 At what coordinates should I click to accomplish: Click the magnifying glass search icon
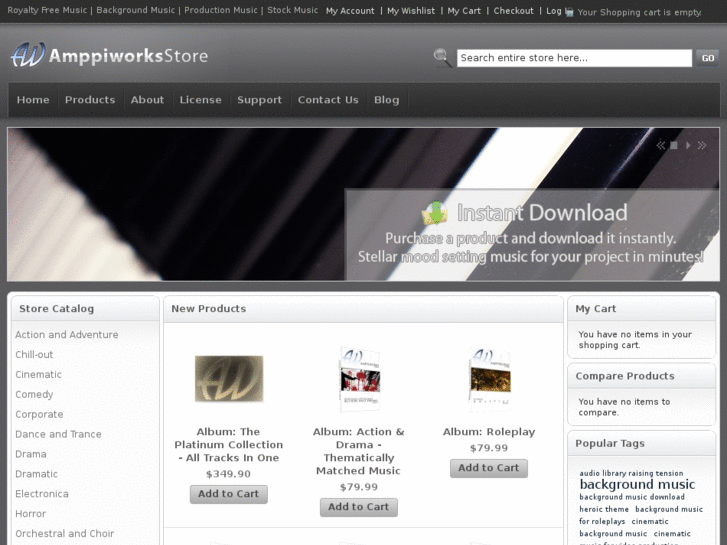point(442,58)
